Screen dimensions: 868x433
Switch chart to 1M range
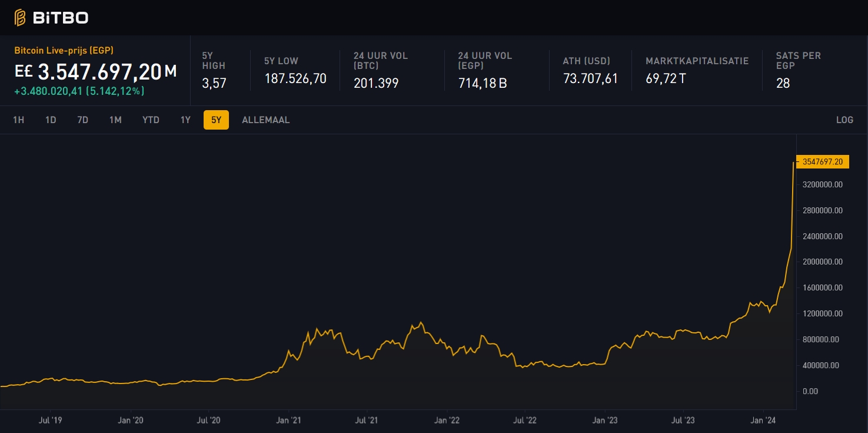coord(115,120)
